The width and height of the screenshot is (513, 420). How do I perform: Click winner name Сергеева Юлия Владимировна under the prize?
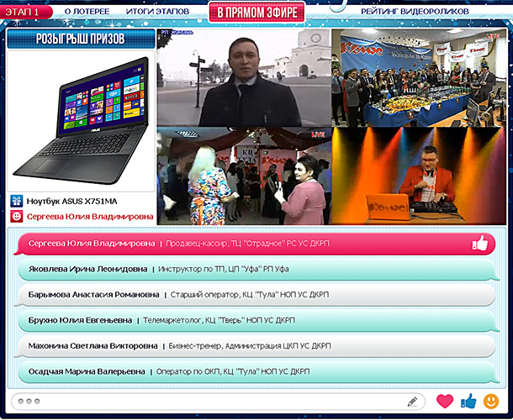[90, 217]
